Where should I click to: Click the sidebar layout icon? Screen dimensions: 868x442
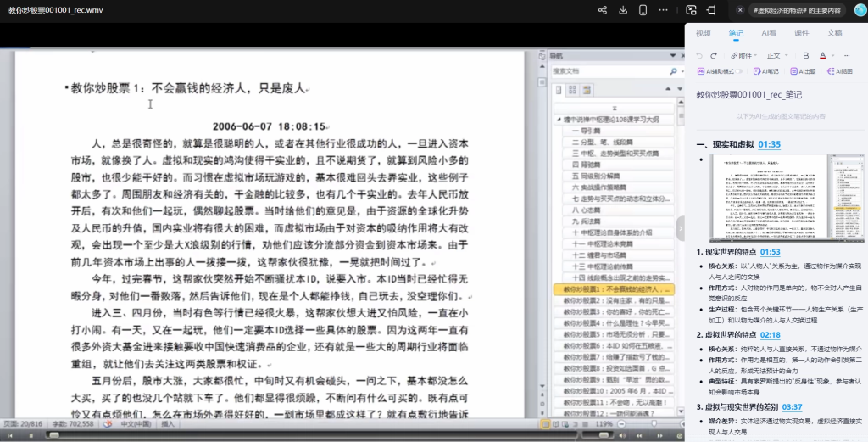(712, 10)
